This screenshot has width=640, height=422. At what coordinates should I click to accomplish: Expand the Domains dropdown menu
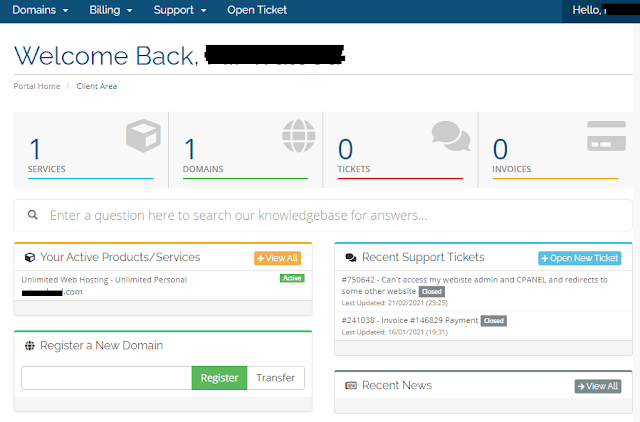(39, 10)
